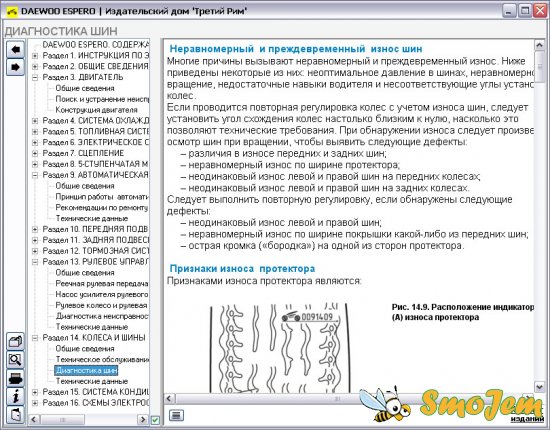Expand Раздел 12. ТОРМОЗНАЯ СИСТЕМА node
This screenshot has height=430, width=550.
tap(35, 251)
